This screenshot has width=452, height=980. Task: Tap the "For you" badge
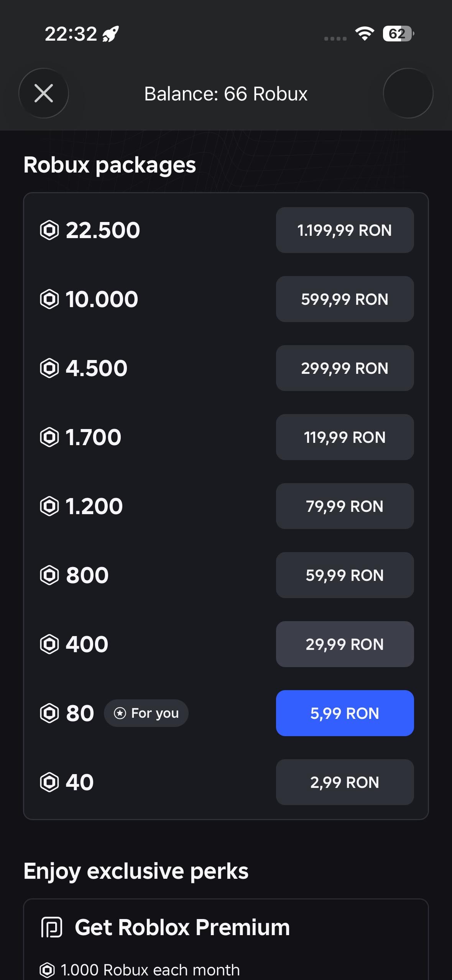click(x=146, y=713)
